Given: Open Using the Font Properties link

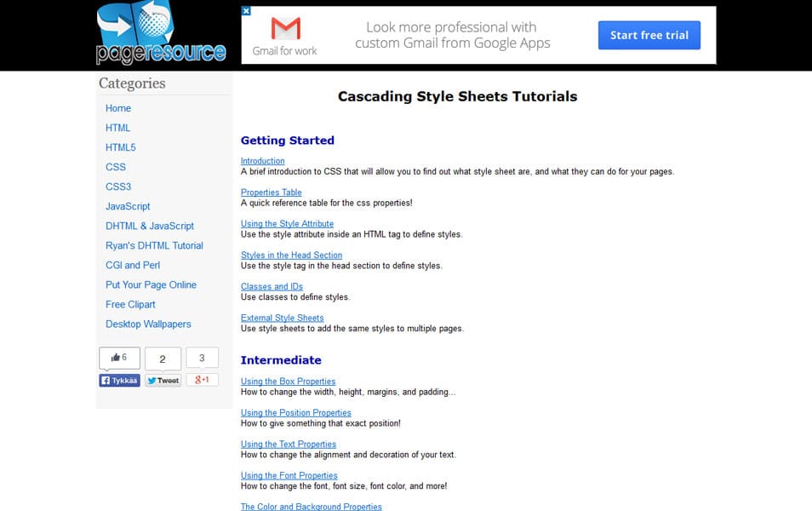Looking at the screenshot, I should pyautogui.click(x=289, y=476).
